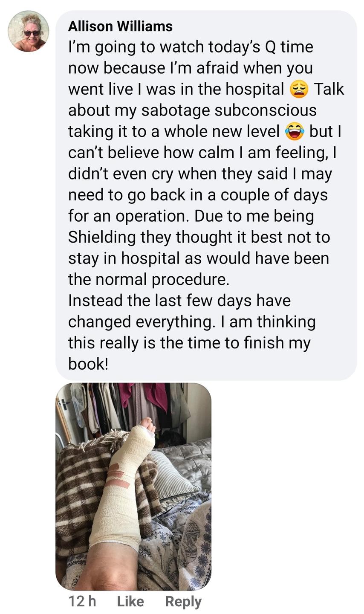Click the line "the normal procedure."
364x614 pixels.
click(149, 279)
